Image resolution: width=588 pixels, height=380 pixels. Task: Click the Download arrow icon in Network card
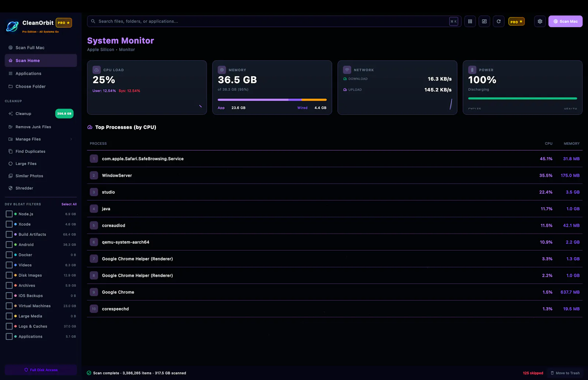click(345, 79)
